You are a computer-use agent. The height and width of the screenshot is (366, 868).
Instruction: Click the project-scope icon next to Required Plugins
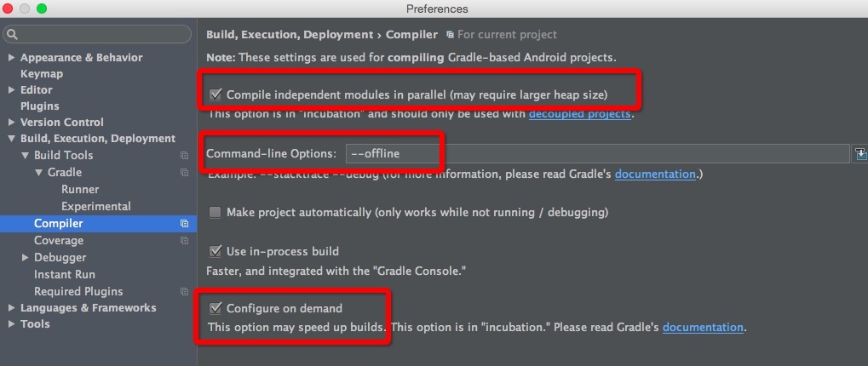pos(184,292)
